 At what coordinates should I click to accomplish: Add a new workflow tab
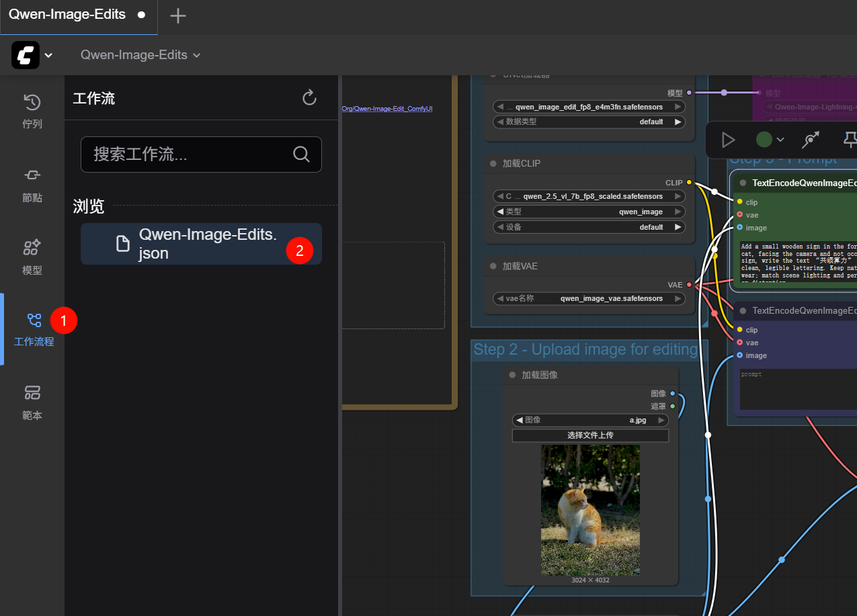177,16
